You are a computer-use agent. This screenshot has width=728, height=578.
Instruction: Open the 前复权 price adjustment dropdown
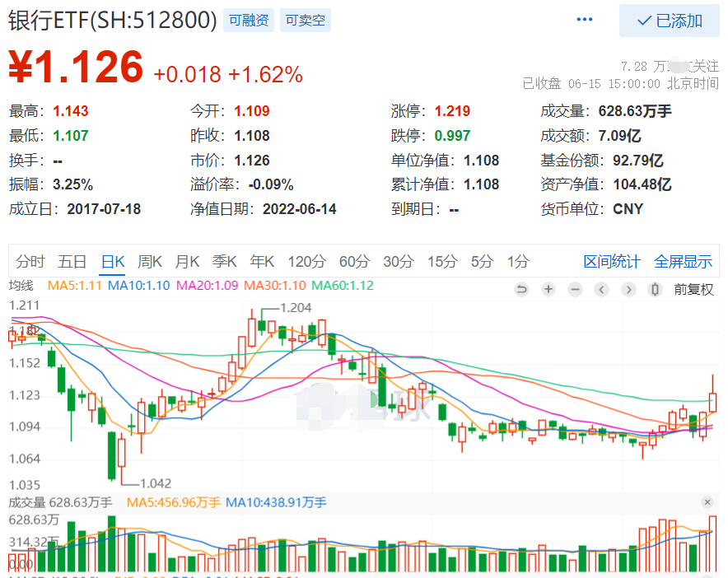[693, 289]
